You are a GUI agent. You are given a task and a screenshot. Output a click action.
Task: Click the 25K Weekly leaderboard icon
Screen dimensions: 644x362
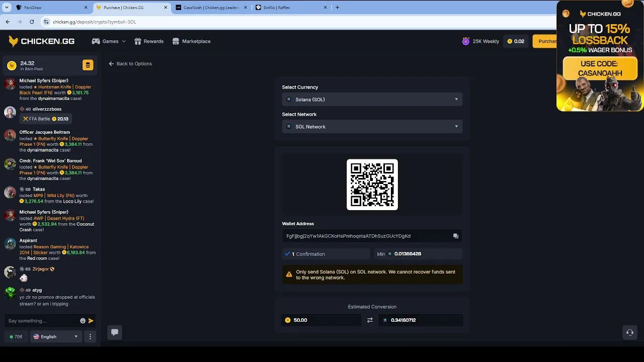[466, 41]
